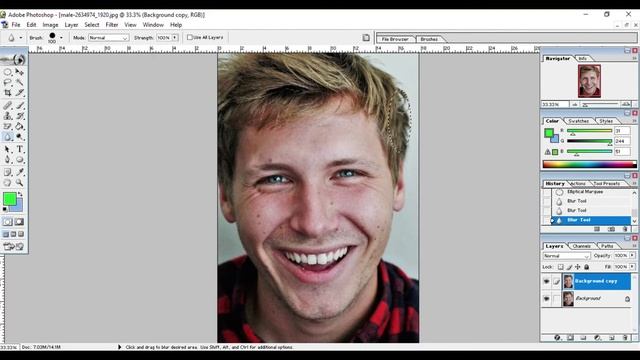Open the Image menu
The width and height of the screenshot is (640, 360).
point(50,25)
